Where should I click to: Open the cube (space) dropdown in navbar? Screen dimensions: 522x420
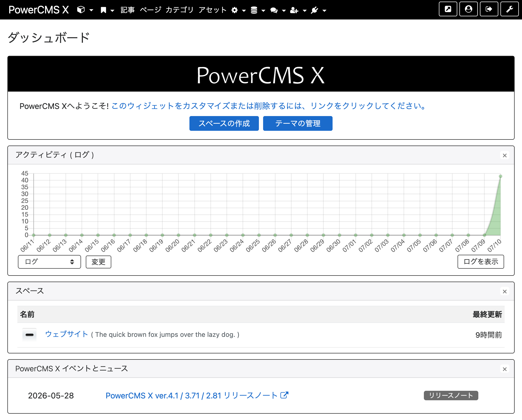click(85, 10)
